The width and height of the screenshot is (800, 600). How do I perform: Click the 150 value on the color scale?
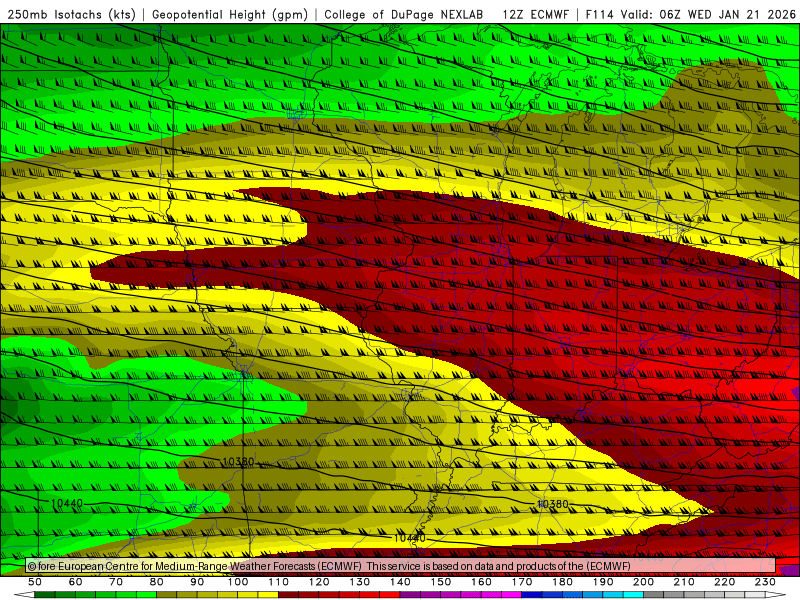click(x=441, y=582)
